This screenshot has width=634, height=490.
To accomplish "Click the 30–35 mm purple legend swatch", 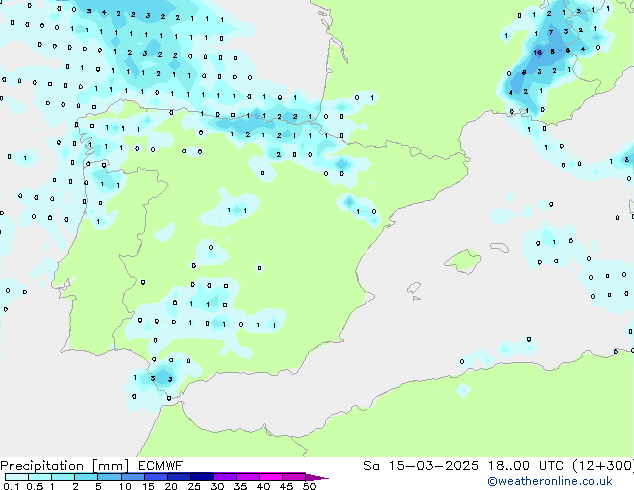I will point(224,477).
